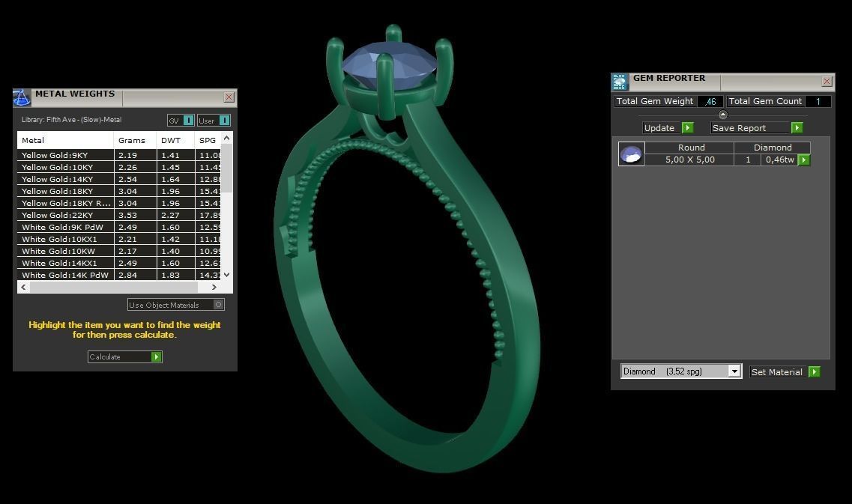Click the Update button label
The height and width of the screenshot is (504, 852).
pos(659,127)
